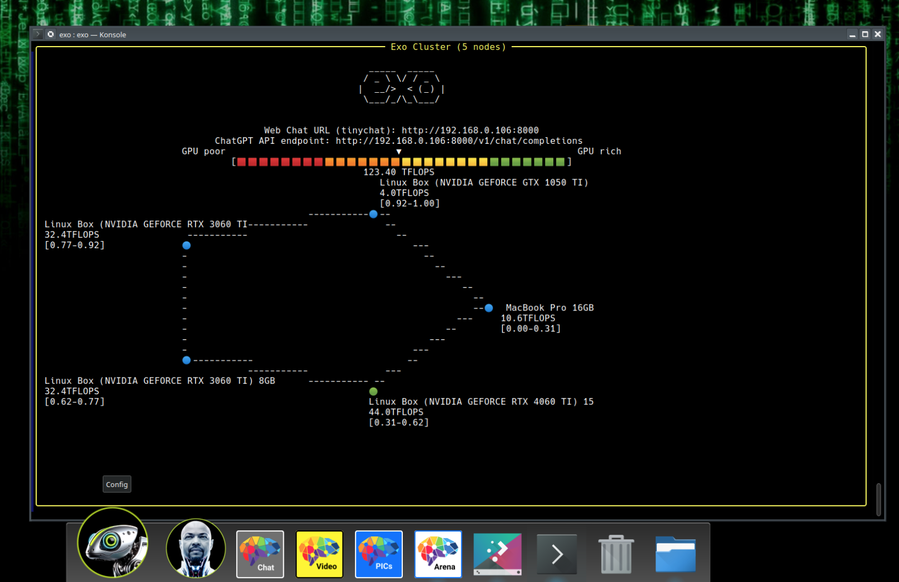The image size is (899, 582).
Task: Open the dark arrow launcher in dock
Action: (x=557, y=554)
